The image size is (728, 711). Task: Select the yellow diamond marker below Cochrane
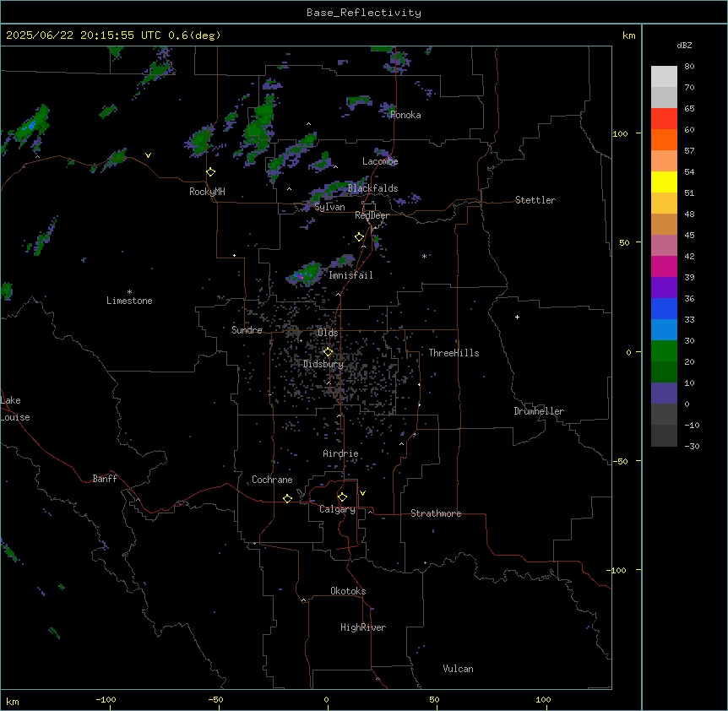(x=287, y=498)
